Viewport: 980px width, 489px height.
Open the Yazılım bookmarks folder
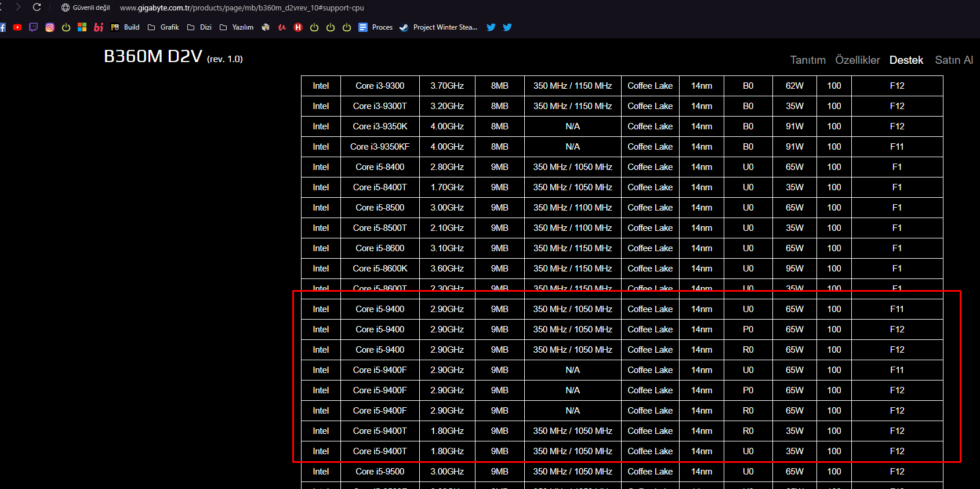237,27
